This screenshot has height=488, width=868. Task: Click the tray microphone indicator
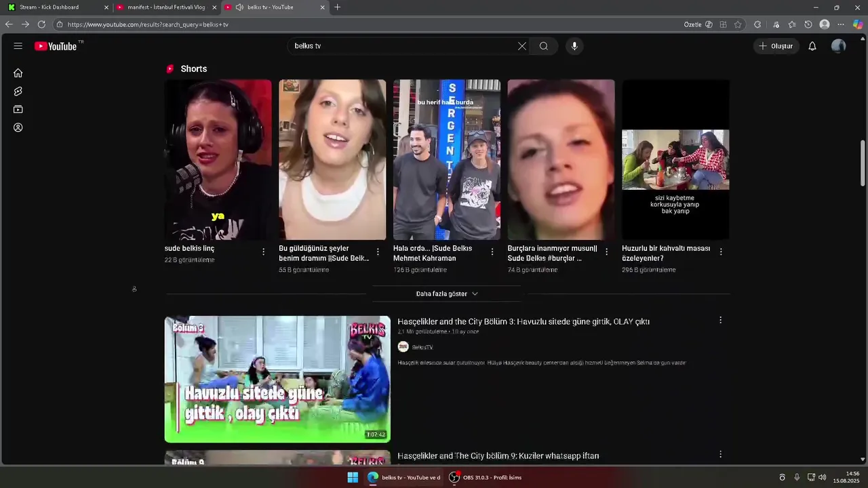[x=797, y=477]
